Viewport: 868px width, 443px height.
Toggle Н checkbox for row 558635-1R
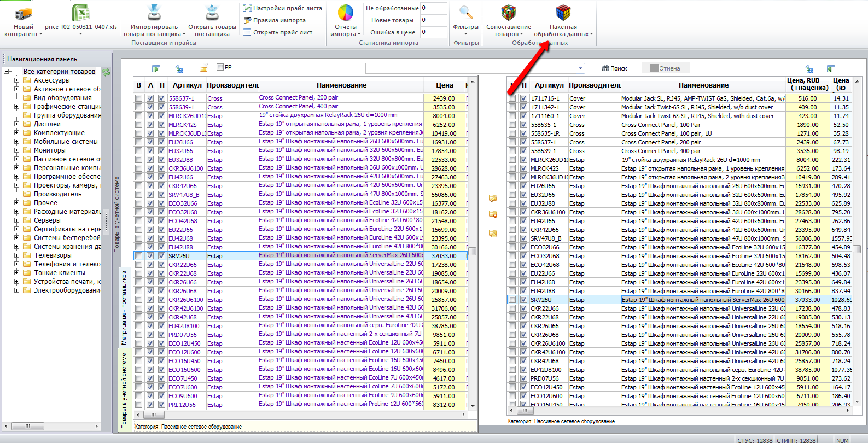[524, 133]
